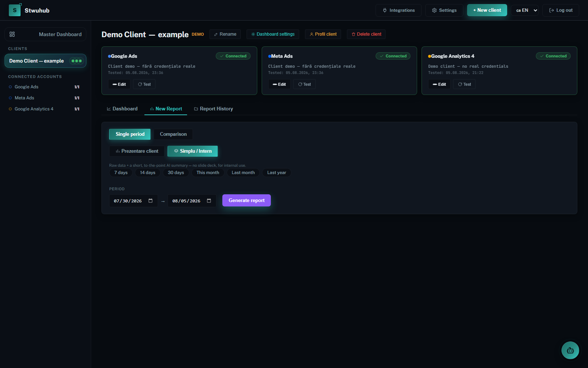This screenshot has width=588, height=368.
Task: Choose Simplu / Intern report type
Action: point(193,151)
